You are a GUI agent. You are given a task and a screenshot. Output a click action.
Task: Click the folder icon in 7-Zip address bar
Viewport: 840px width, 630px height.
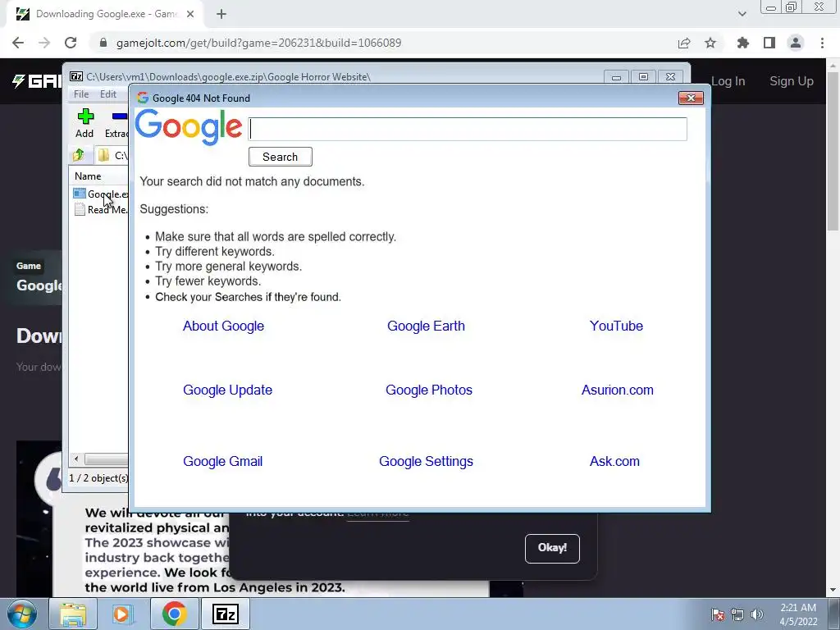coord(103,155)
